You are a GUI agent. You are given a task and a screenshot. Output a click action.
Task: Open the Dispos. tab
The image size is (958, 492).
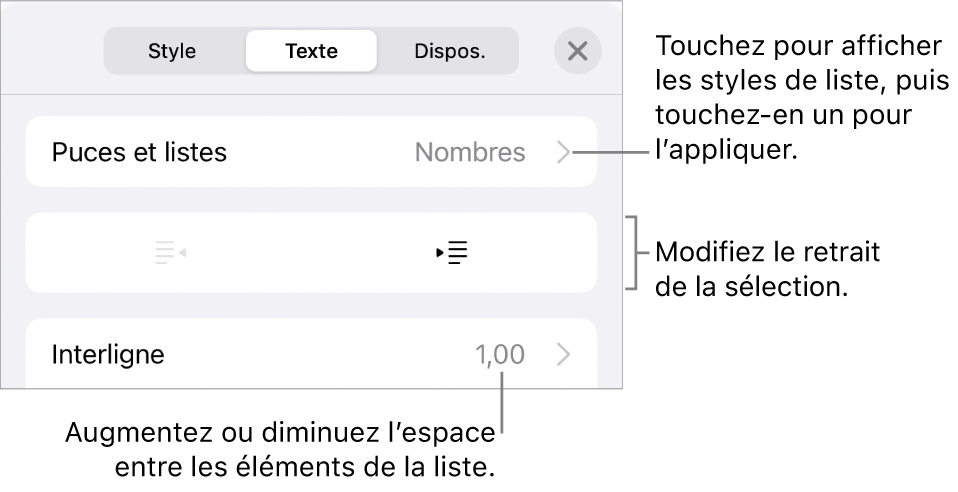(x=450, y=50)
